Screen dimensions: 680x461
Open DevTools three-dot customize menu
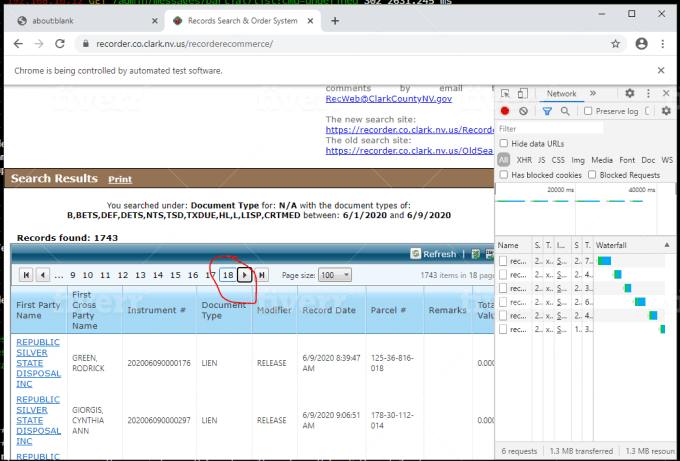(x=647, y=93)
